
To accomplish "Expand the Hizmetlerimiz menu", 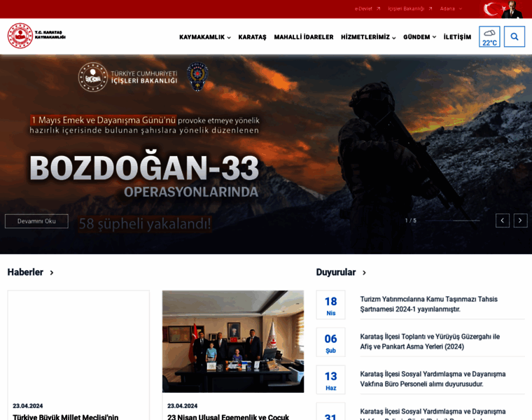I will point(368,37).
